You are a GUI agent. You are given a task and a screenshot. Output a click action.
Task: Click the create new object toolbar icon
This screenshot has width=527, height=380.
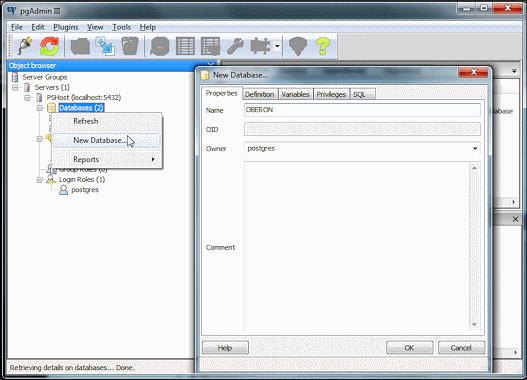pos(105,46)
